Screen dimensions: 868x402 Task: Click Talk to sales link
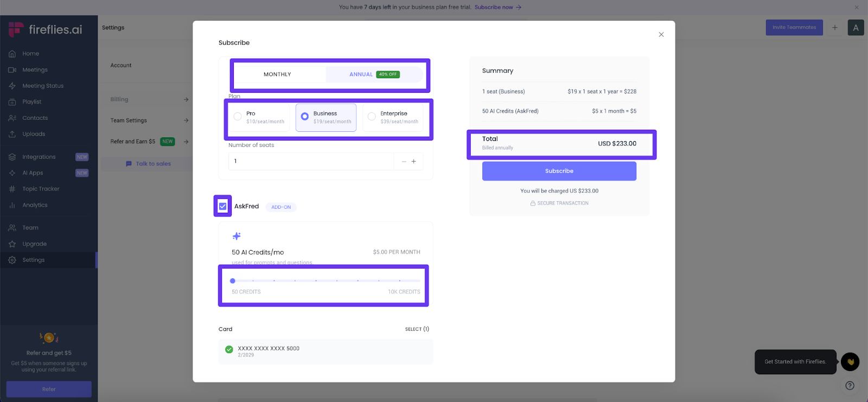[x=148, y=164]
